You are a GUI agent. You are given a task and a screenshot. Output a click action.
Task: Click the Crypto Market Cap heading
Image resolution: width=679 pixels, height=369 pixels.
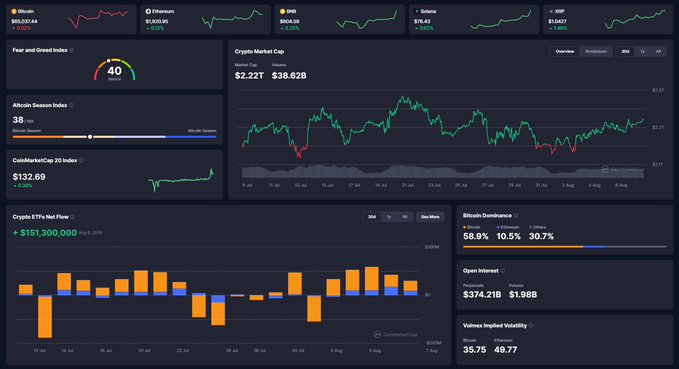point(259,52)
